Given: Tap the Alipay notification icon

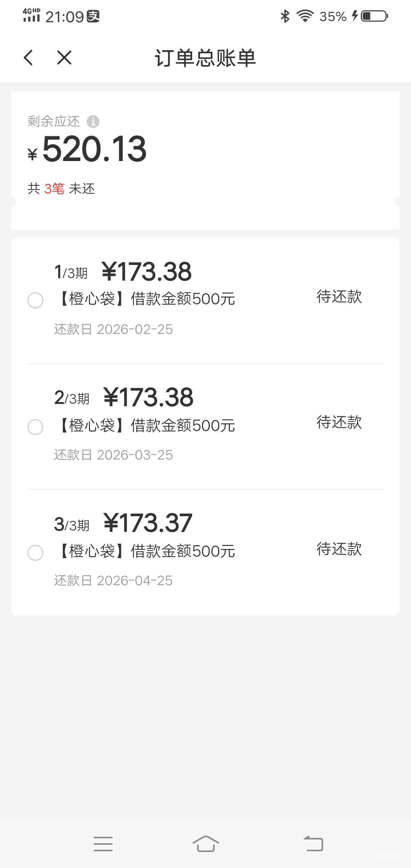Looking at the screenshot, I should 93,16.
